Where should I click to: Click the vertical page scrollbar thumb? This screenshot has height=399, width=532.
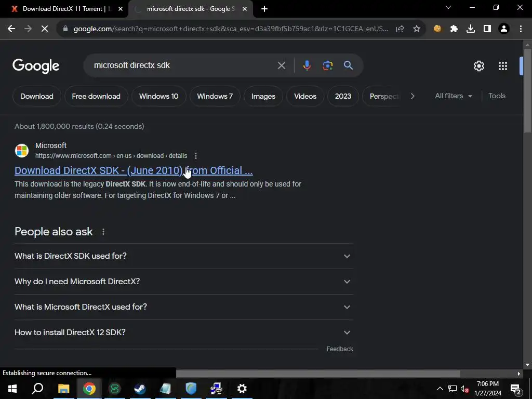(x=527, y=91)
